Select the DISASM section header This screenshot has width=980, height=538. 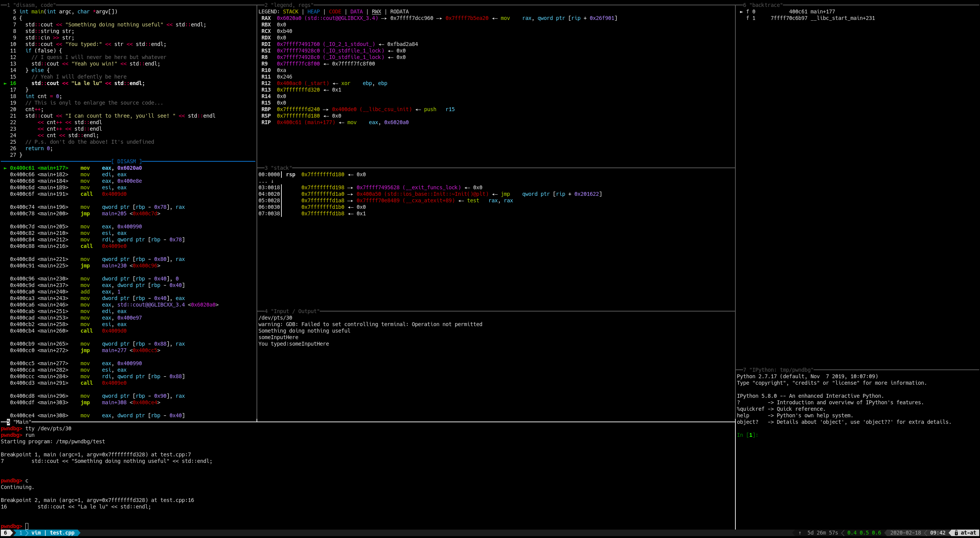(127, 161)
